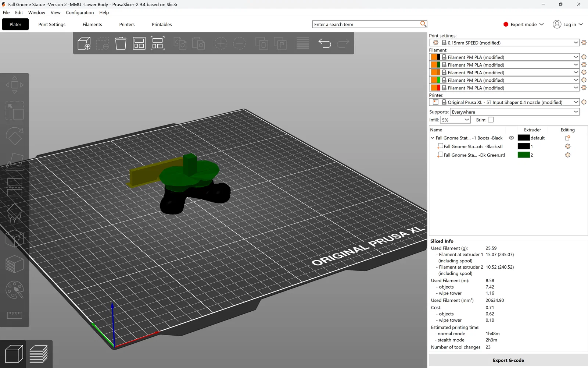The height and width of the screenshot is (368, 588).
Task: Toggle the Brim checkbox
Action: (491, 120)
